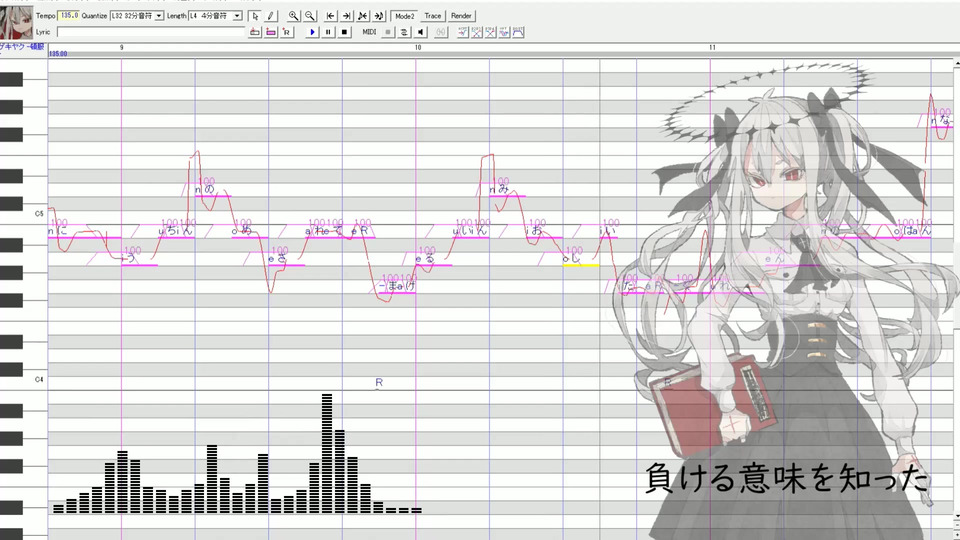
Task: Select the note labeled 'o あ'
Action: (249, 232)
